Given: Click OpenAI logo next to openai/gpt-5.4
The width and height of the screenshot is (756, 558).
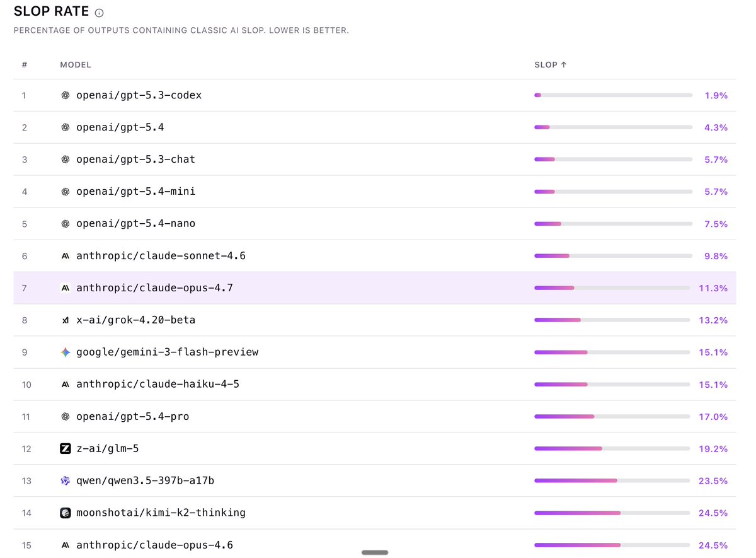Looking at the screenshot, I should (x=66, y=127).
